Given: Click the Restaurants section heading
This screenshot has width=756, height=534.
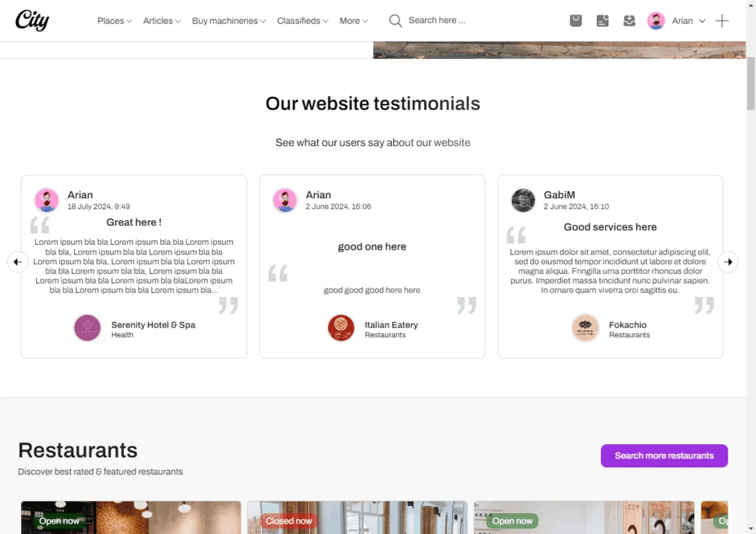Looking at the screenshot, I should click(78, 450).
